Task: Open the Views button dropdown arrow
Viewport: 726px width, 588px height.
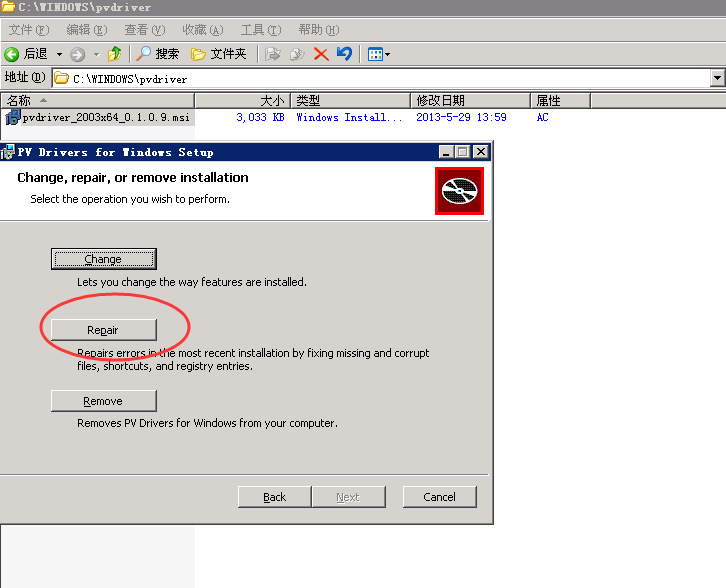Action: [387, 54]
